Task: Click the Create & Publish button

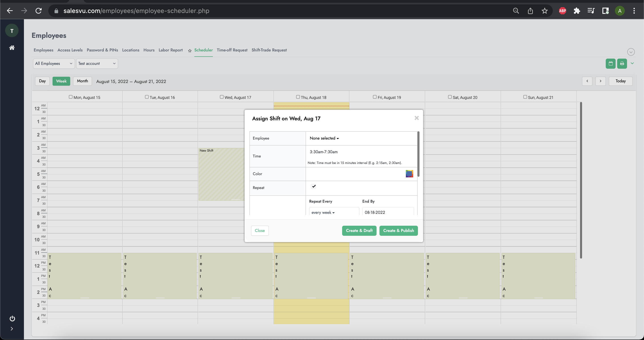Action: click(x=398, y=230)
